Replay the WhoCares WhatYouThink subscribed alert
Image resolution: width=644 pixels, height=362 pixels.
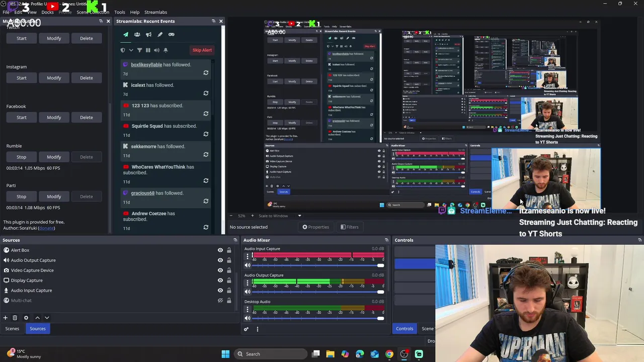[206, 180]
